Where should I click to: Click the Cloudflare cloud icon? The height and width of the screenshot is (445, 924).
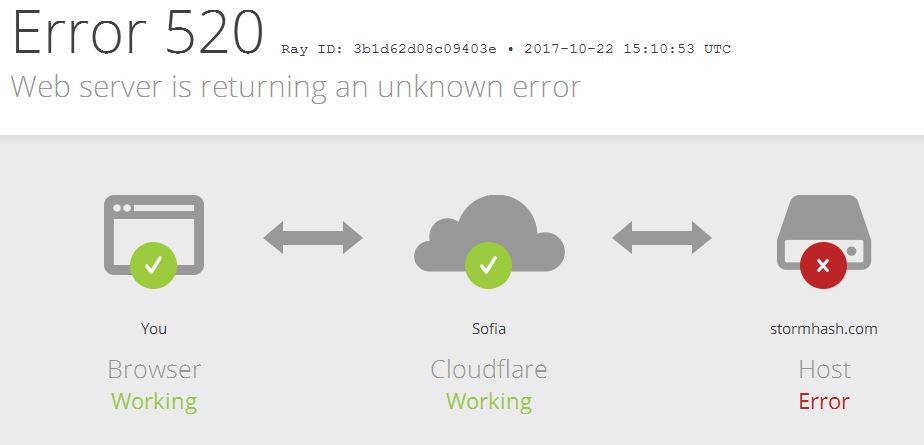[x=489, y=233]
